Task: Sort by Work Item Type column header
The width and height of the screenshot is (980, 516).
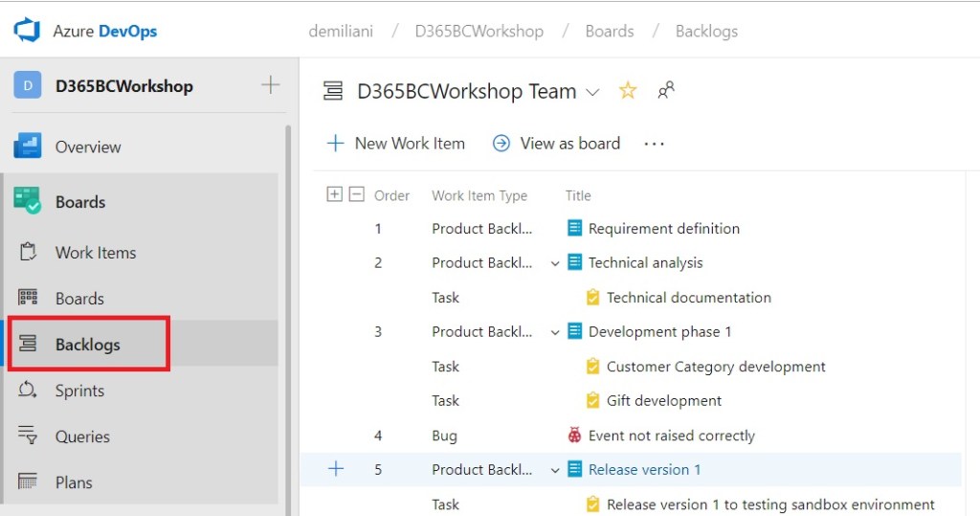Action: coord(479,195)
